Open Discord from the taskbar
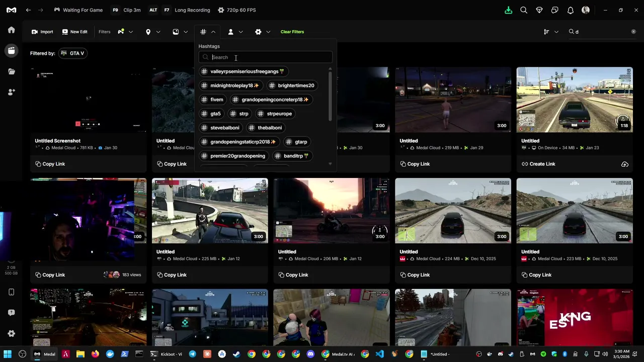Viewport: 644px width, 362px height. pos(310,354)
